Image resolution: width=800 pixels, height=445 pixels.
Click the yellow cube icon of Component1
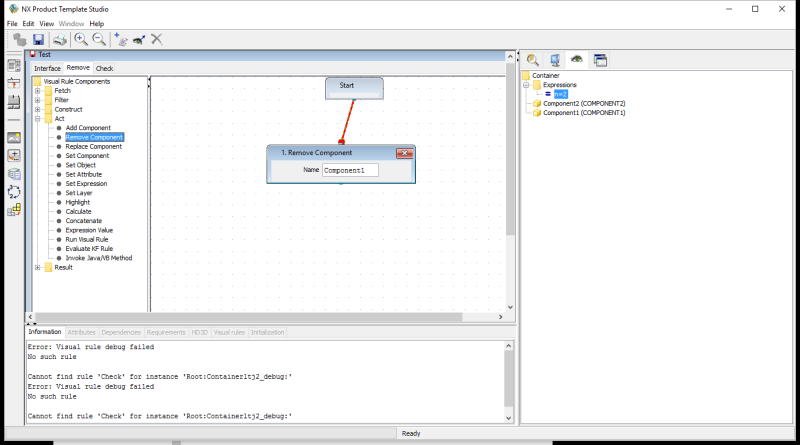pos(537,113)
